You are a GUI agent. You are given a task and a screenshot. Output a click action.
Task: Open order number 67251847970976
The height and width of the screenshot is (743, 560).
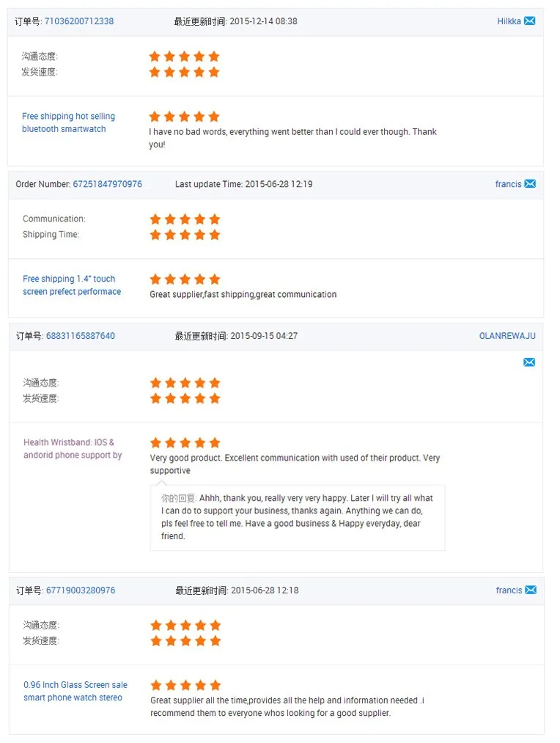tap(107, 184)
